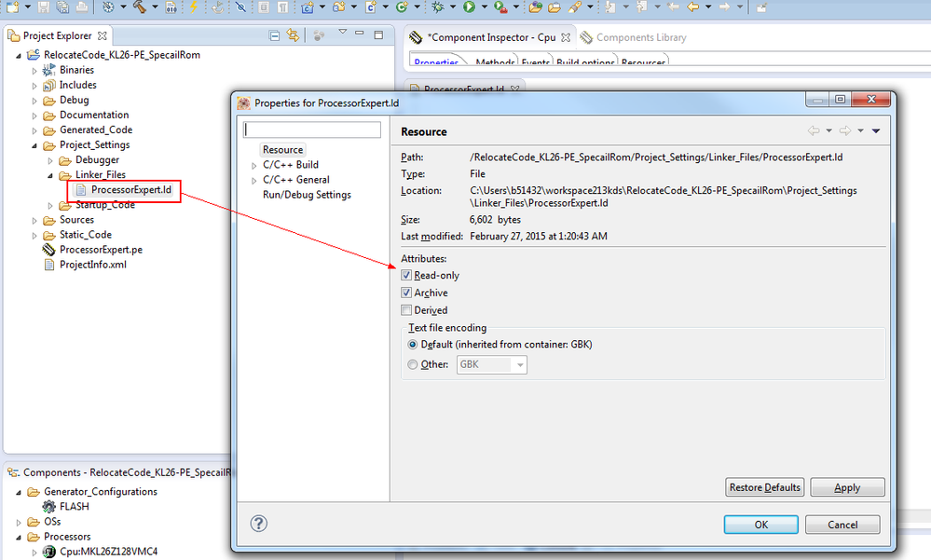Click the Print toolbar icon
This screenshot has width=931, height=560.
(82, 7)
